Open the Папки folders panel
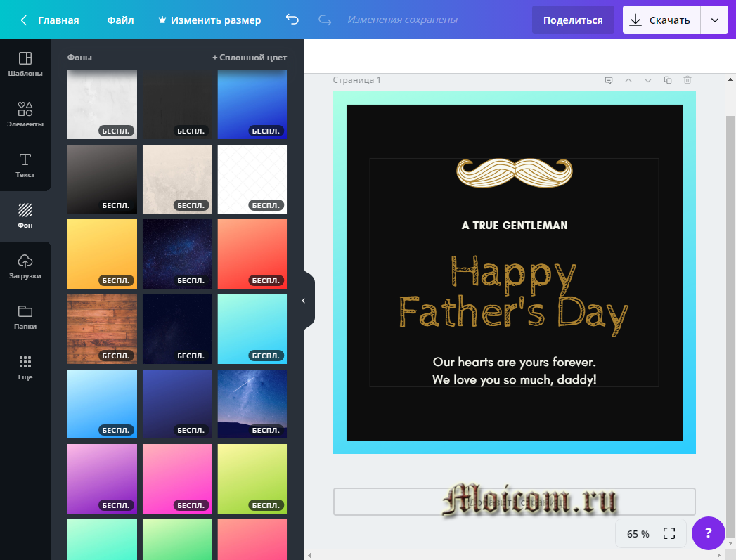This screenshot has width=736, height=560. [25, 317]
